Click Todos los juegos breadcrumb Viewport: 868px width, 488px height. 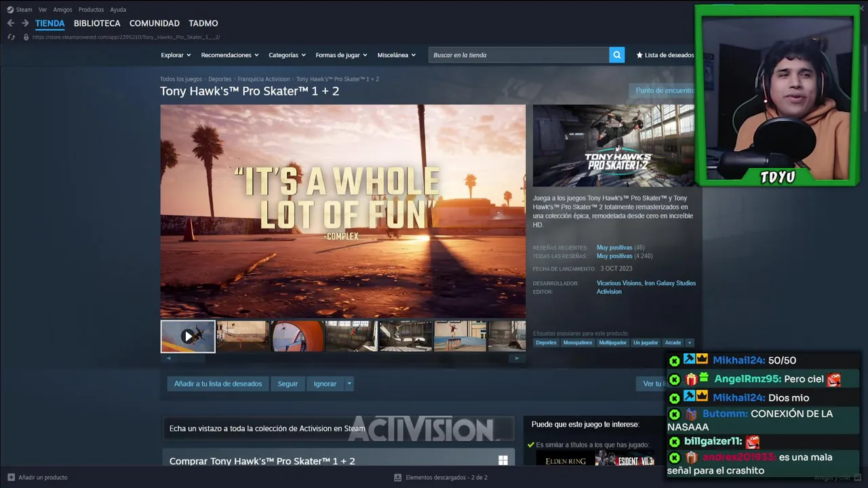[181, 79]
